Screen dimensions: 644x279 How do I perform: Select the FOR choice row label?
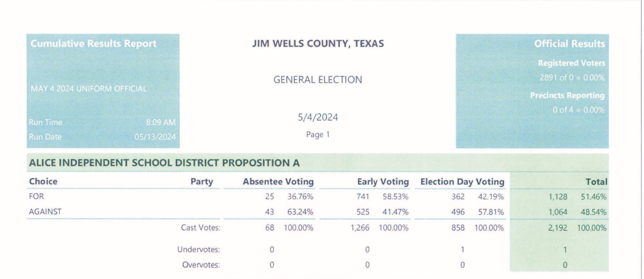(x=36, y=196)
